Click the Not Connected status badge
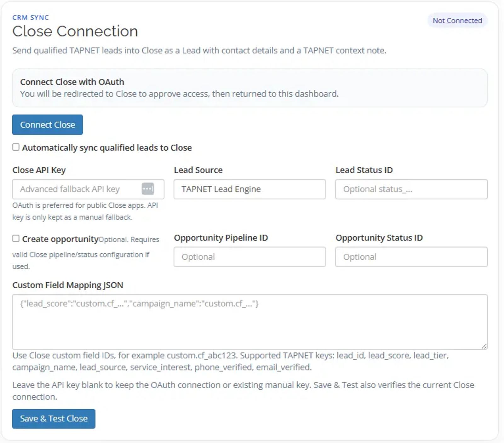Image resolution: width=504 pixels, height=443 pixels. (457, 20)
